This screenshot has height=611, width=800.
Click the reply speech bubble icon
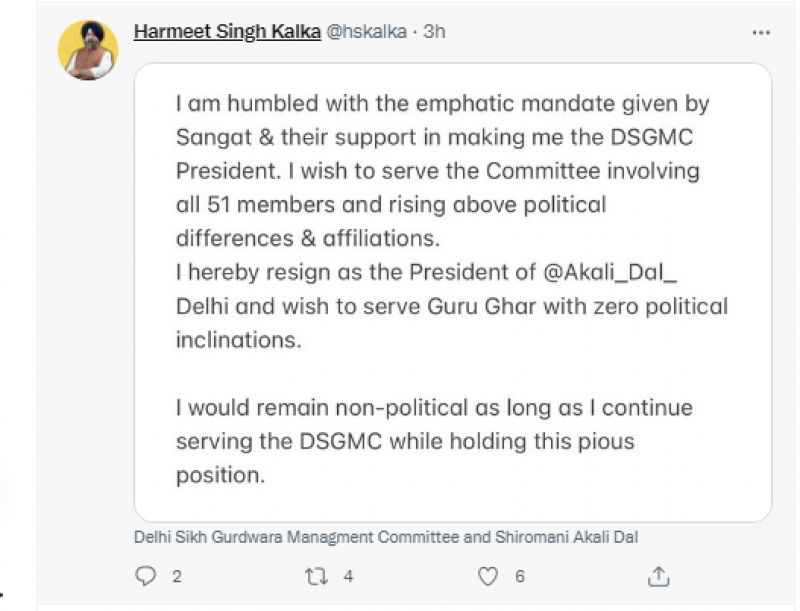146,577
